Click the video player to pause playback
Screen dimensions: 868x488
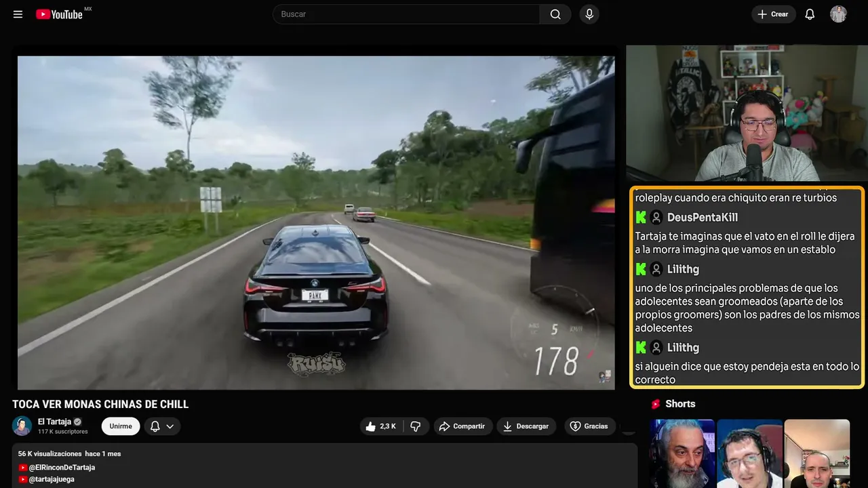tap(316, 222)
